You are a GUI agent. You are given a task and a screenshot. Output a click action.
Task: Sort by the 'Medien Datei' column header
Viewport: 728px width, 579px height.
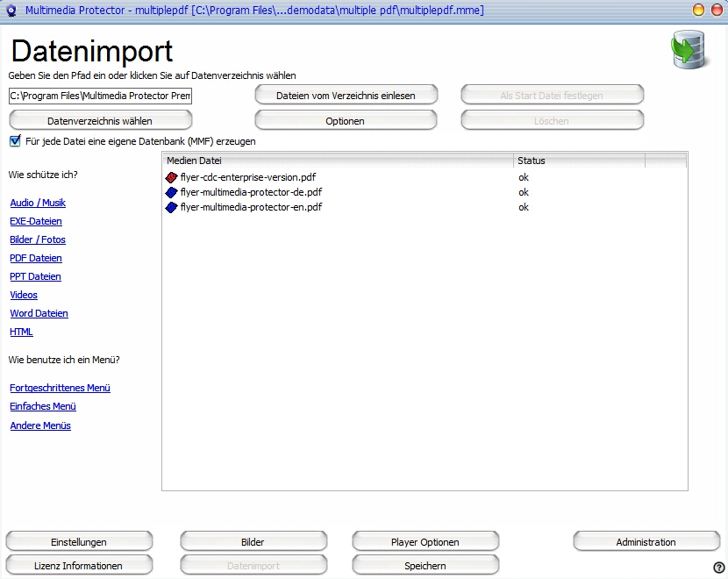click(x=339, y=161)
